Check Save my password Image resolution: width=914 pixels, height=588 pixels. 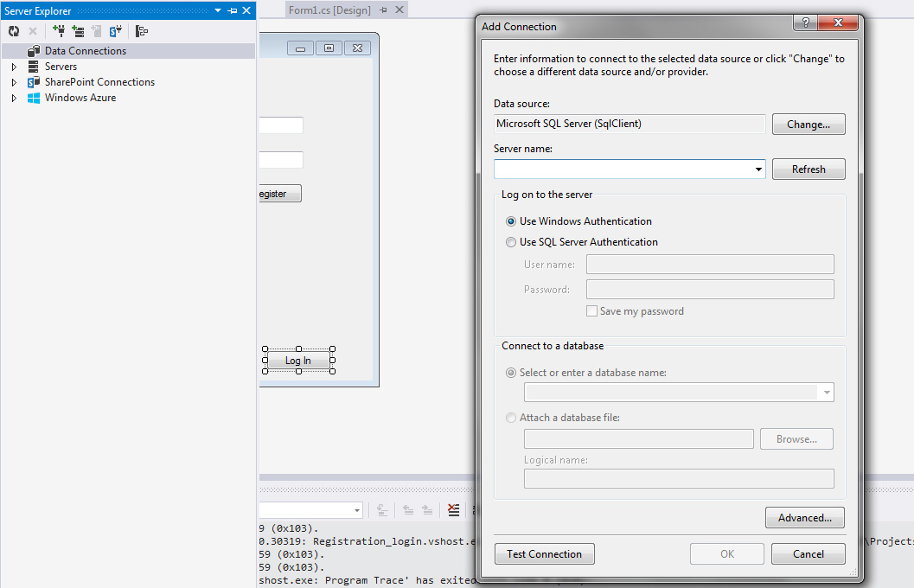[x=591, y=311]
